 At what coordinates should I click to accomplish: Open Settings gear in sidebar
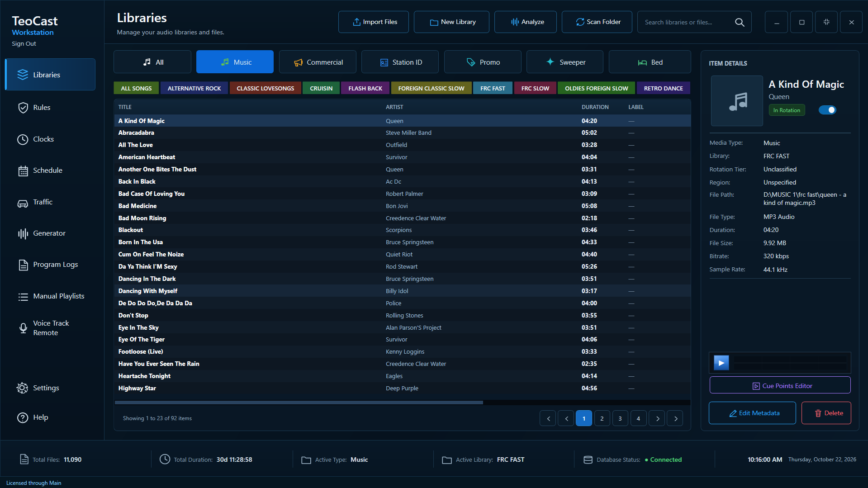(x=22, y=388)
